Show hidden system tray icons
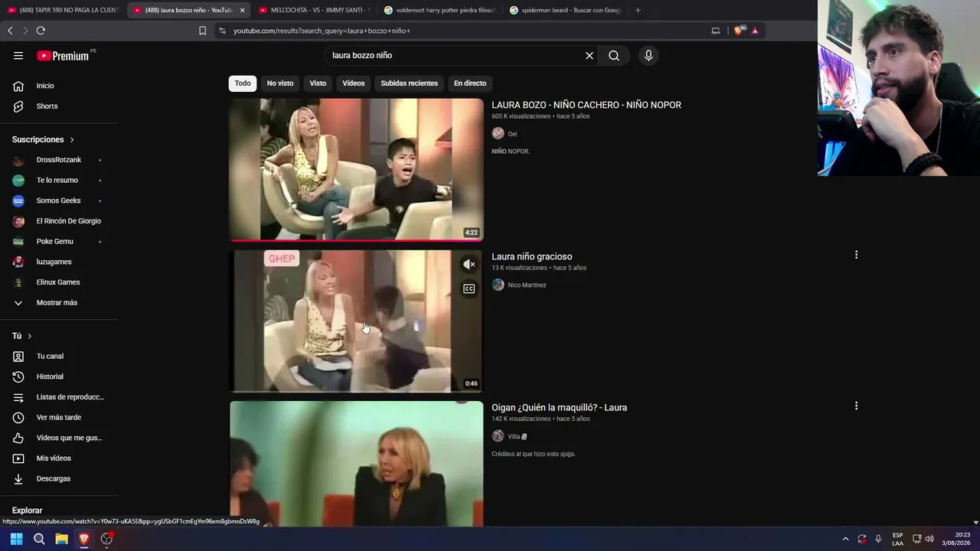Screen dimensions: 980x551 click(x=845, y=539)
